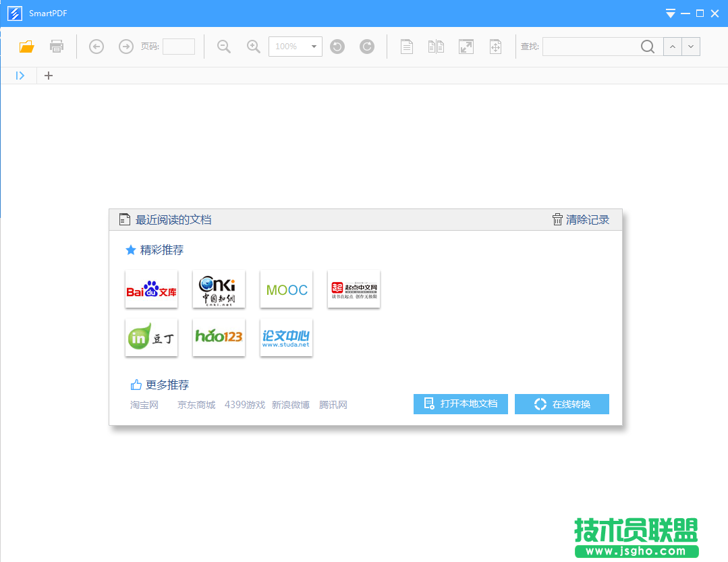Click the open file folder icon
The height and width of the screenshot is (562, 728).
click(x=26, y=47)
